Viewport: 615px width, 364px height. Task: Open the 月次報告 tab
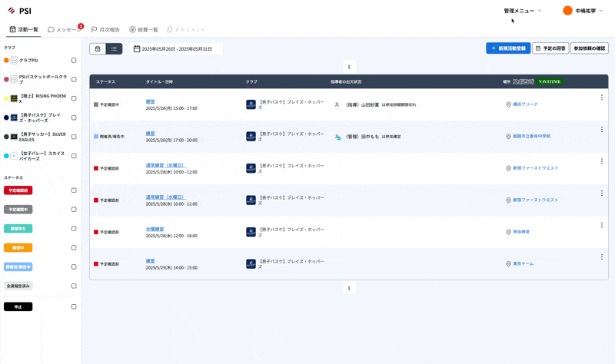click(105, 29)
